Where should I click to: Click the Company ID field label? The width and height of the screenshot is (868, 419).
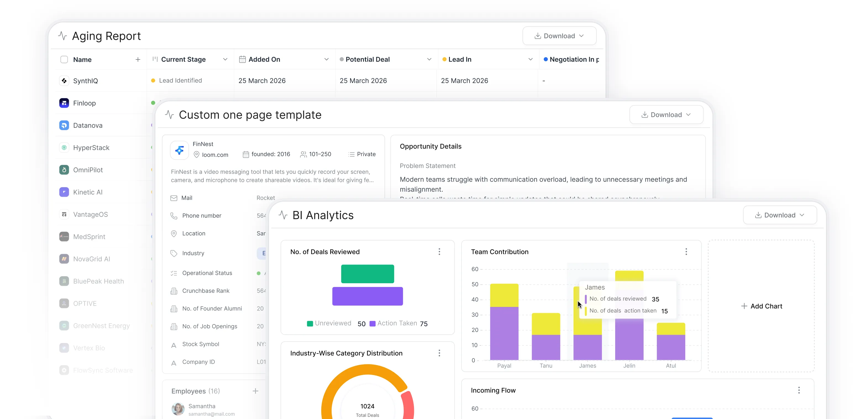click(198, 362)
